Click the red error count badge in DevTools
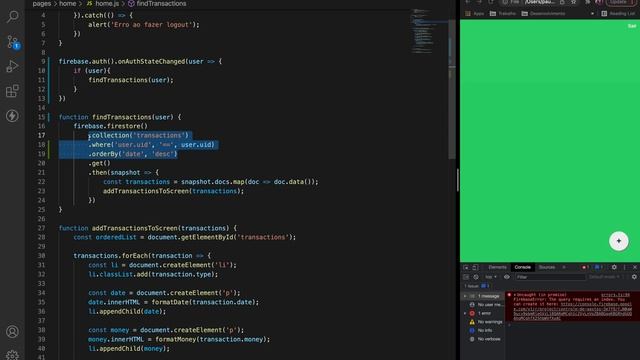Screen dimensions: 640x360 (x=584, y=267)
